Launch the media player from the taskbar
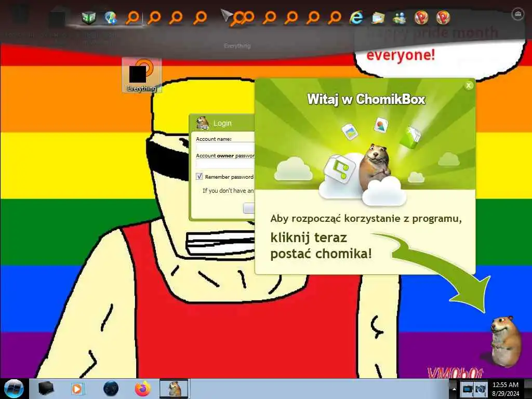This screenshot has width=532, height=399. click(77, 389)
